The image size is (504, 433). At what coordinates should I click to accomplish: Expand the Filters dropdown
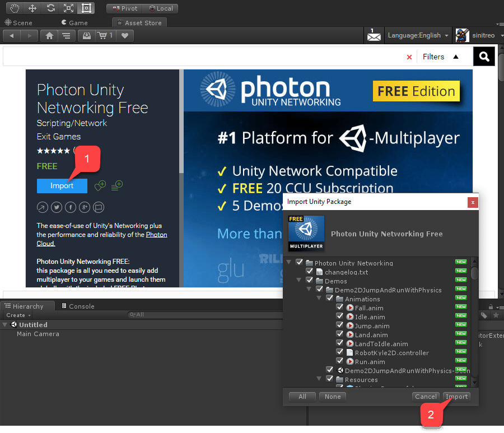tap(440, 57)
